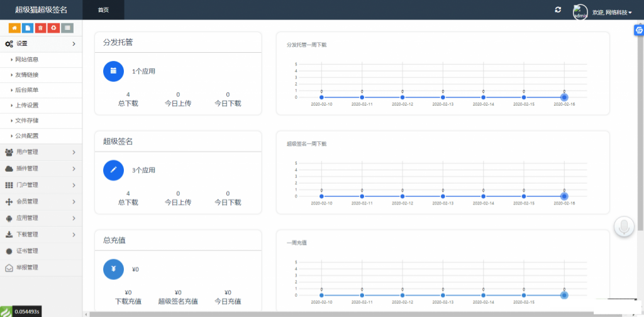Switch to the 首页 tab
This screenshot has height=317, width=644.
[103, 9]
